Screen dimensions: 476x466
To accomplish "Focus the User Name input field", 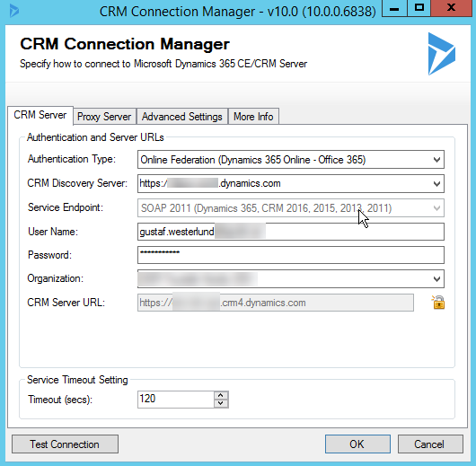I will 291,232.
